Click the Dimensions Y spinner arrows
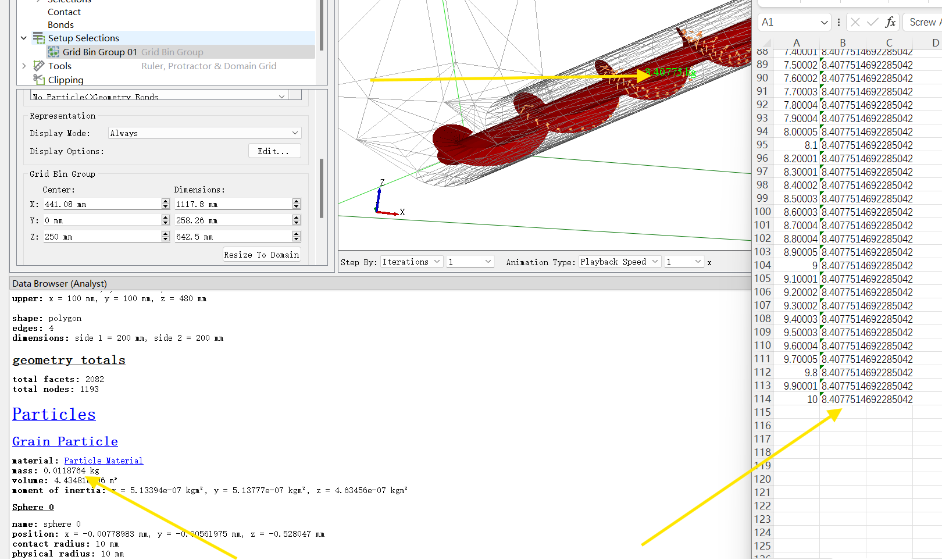 click(x=297, y=220)
